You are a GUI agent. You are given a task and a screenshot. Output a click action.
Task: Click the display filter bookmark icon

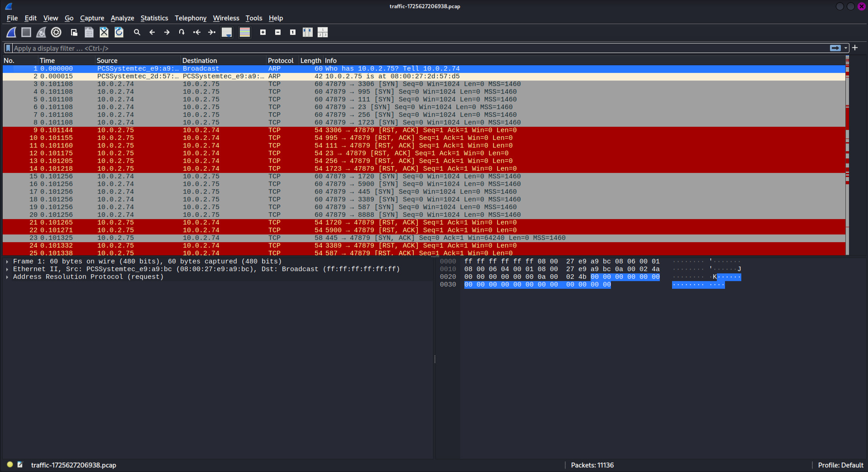[8, 48]
